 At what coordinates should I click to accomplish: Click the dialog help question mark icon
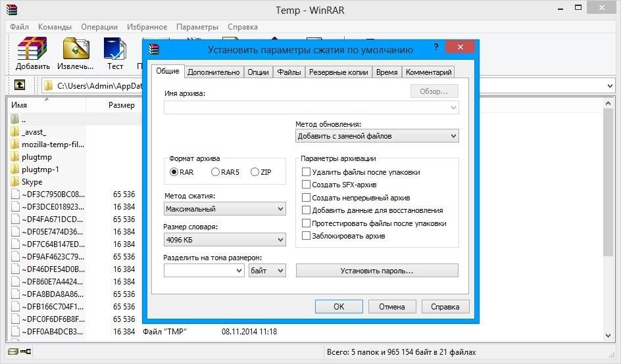point(436,47)
